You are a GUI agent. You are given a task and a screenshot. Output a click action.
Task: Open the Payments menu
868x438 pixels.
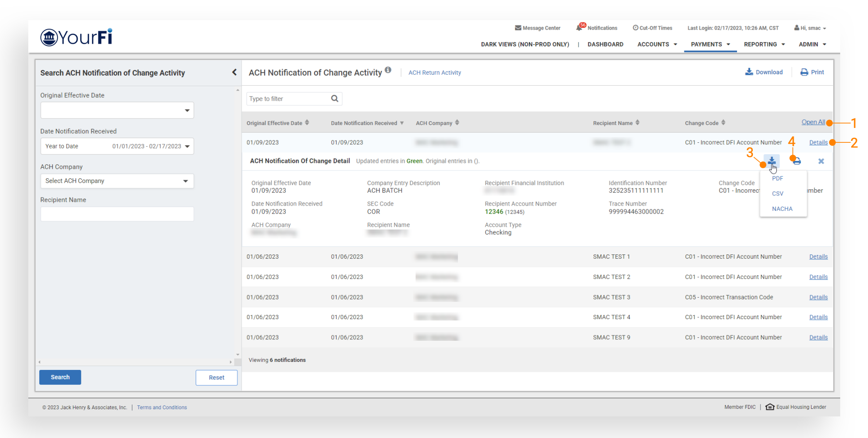710,45
